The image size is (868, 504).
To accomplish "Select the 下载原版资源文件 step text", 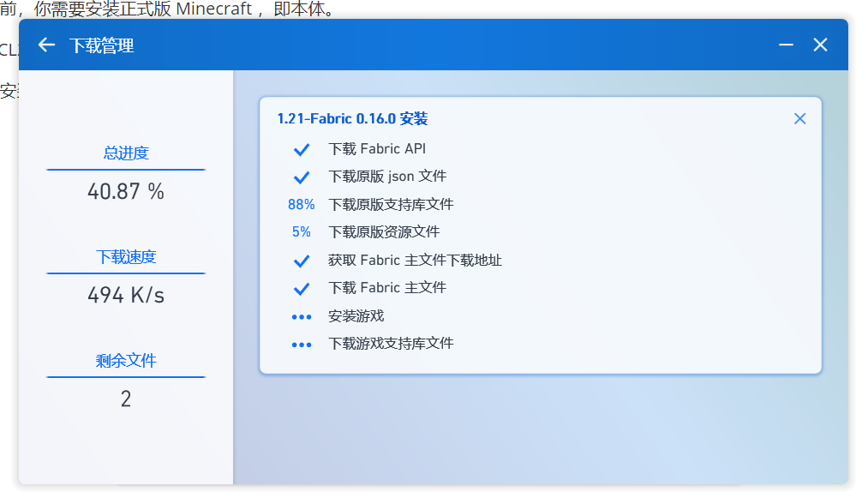I will tap(384, 232).
